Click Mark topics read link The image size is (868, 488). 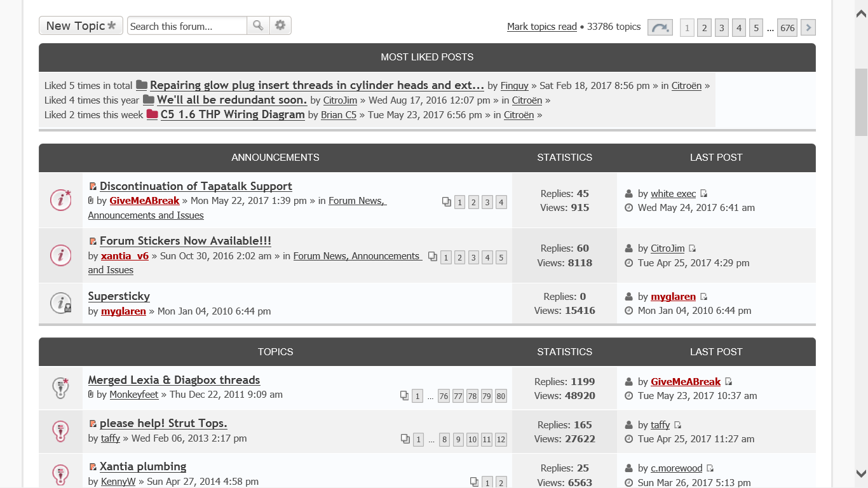(x=542, y=27)
